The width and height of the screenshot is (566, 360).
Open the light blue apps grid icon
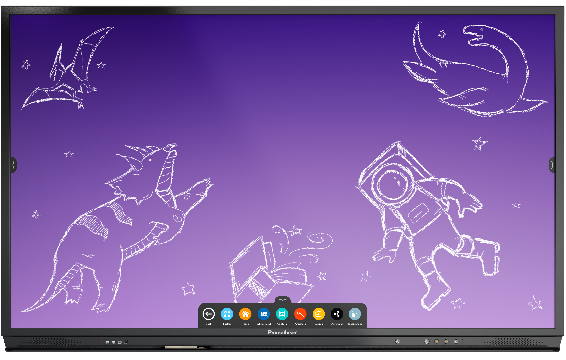(x=227, y=314)
